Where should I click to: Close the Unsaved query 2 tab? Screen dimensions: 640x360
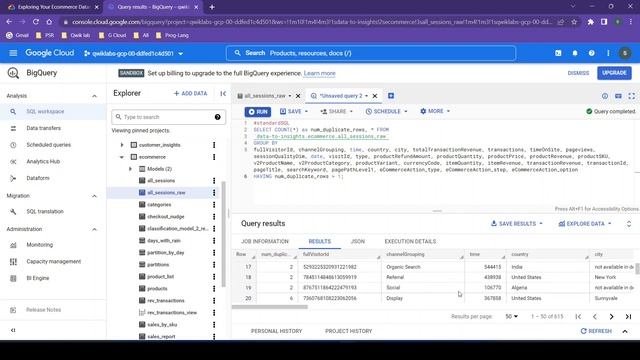pos(375,96)
